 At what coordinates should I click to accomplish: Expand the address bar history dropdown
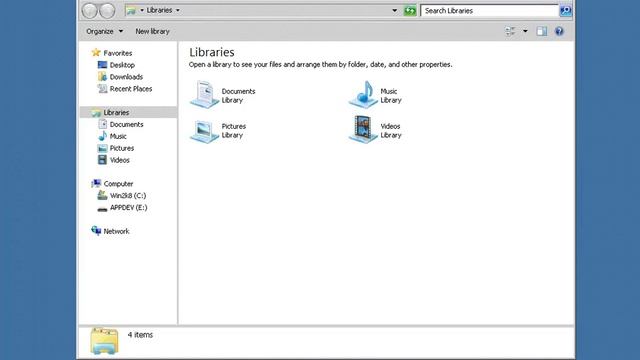click(395, 11)
